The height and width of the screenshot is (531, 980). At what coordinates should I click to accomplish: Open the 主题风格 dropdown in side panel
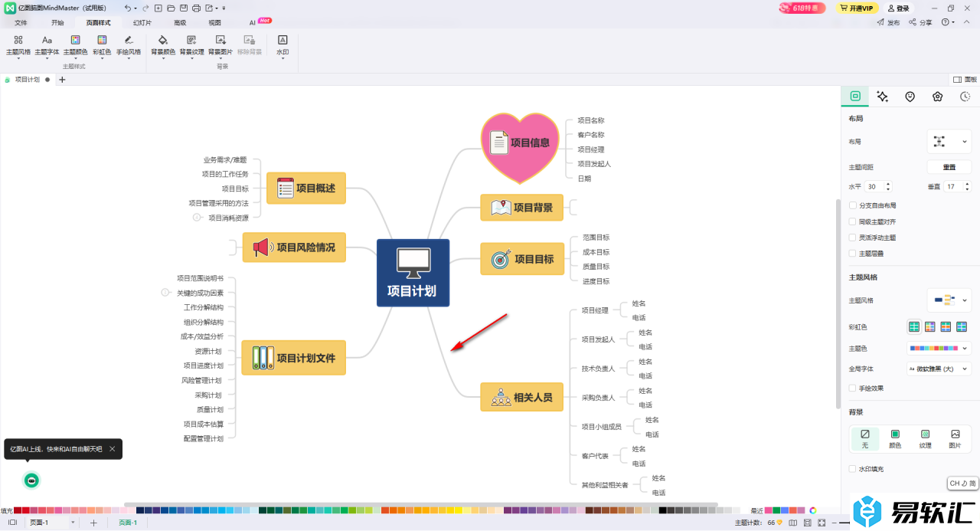pyautogui.click(x=949, y=300)
